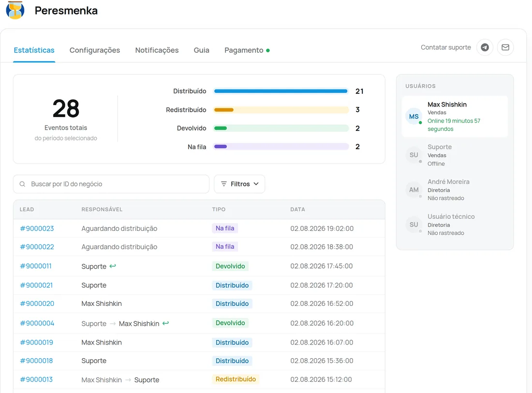Open lead #9000022
The image size is (532, 393).
37,247
